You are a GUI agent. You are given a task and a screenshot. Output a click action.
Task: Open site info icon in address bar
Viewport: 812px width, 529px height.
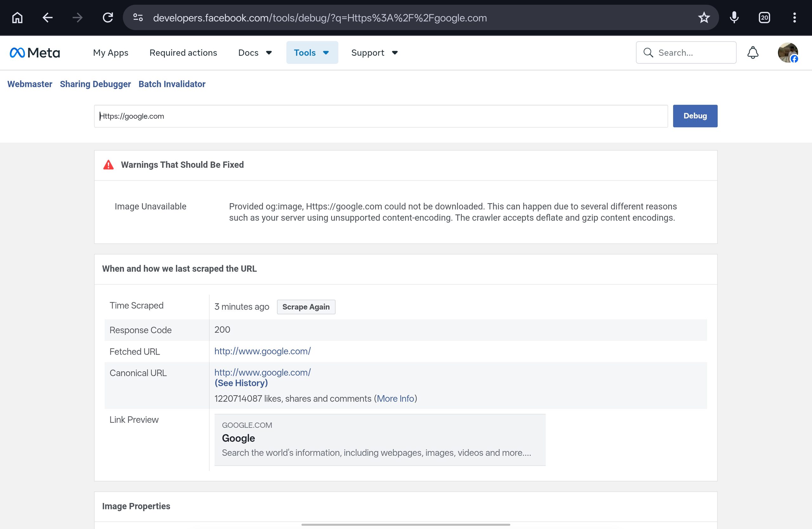pos(138,18)
